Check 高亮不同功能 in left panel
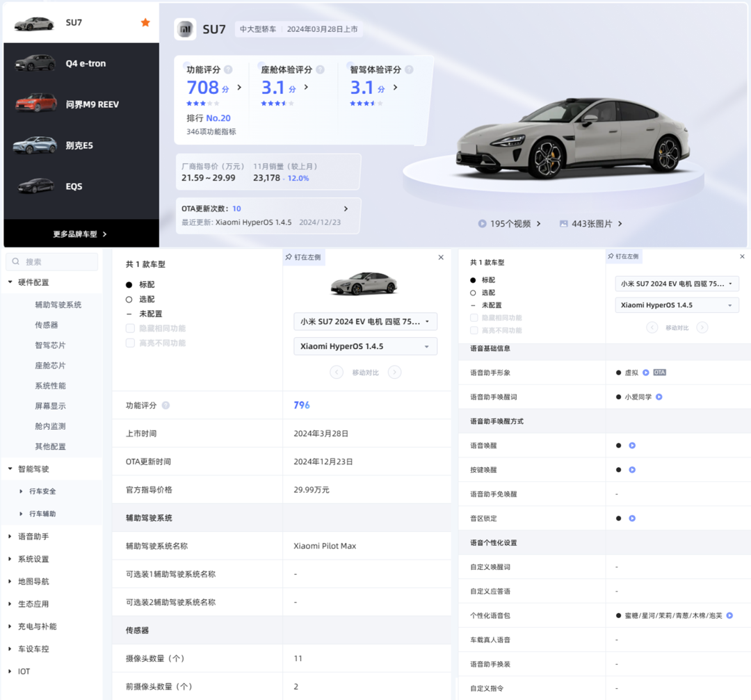 [x=130, y=343]
